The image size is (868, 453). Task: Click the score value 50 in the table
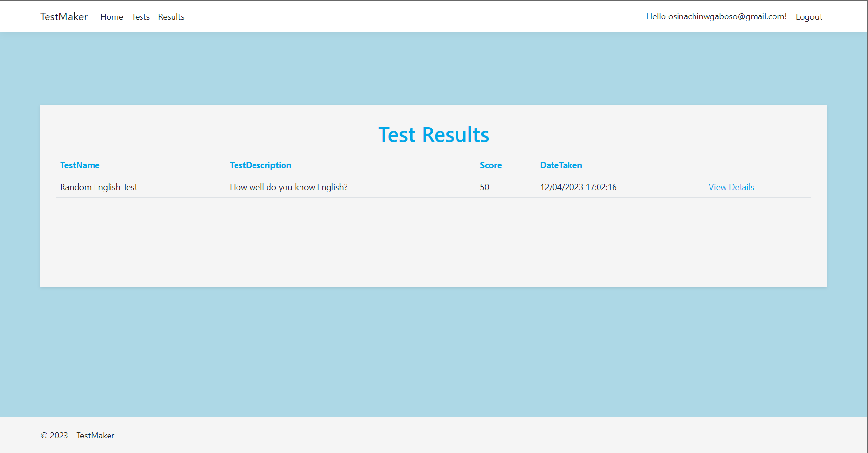click(x=484, y=187)
